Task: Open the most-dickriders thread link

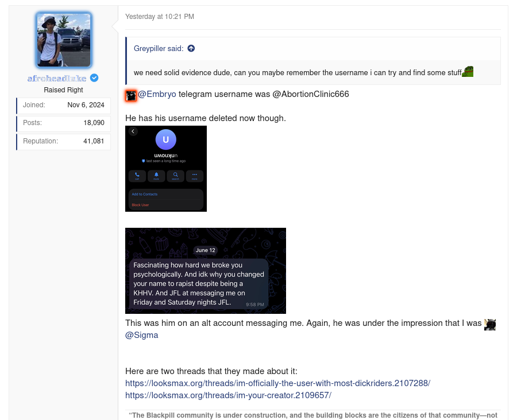Action: point(278,383)
